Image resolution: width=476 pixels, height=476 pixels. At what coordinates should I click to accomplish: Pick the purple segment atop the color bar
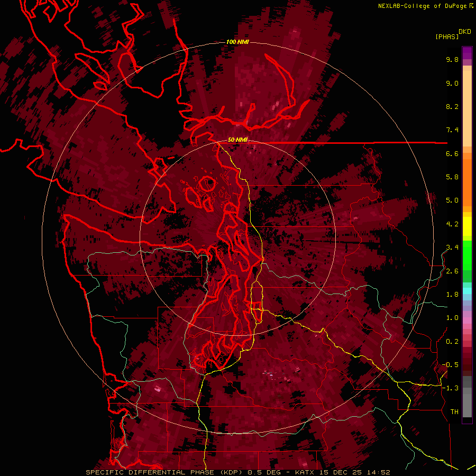467,53
